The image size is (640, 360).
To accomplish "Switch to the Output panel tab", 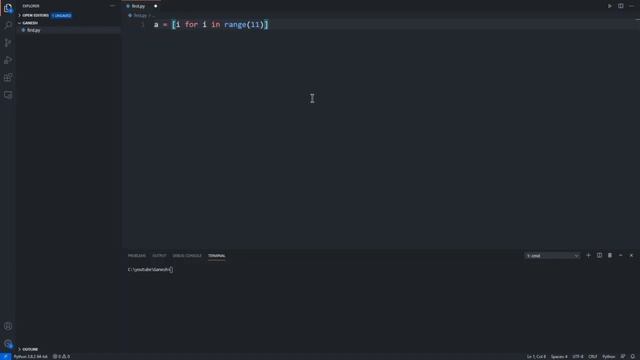I will click(x=159, y=256).
